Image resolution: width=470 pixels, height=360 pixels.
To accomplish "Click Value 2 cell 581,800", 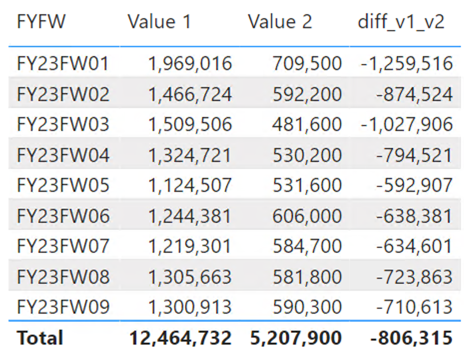I will [x=307, y=277].
